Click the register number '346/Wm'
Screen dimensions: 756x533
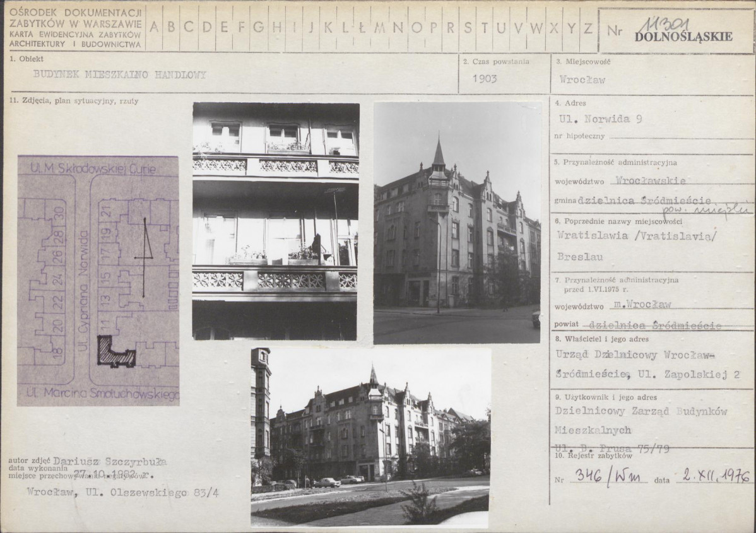click(608, 477)
